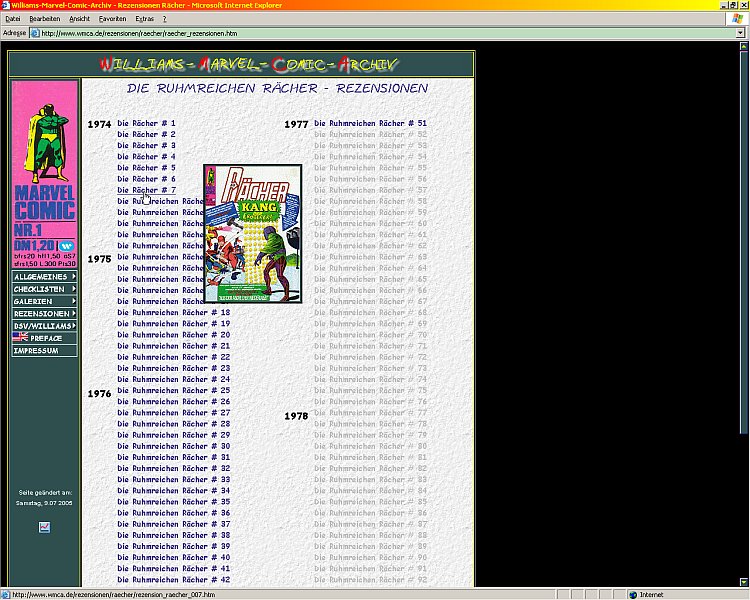The image size is (750, 600).
Task: Click the 1977 year heading
Action: pos(296,124)
